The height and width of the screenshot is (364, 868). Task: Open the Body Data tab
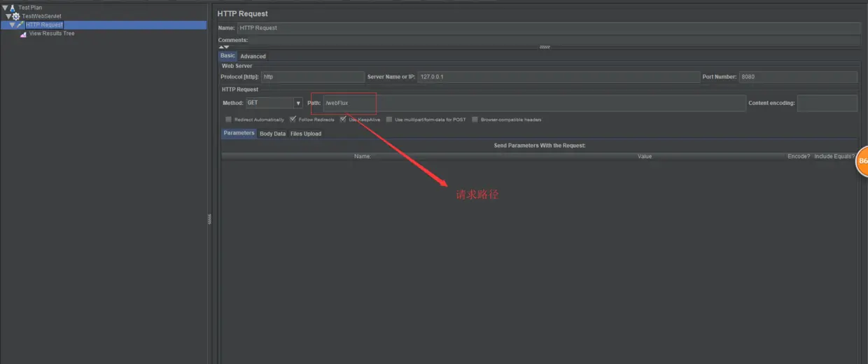(272, 134)
